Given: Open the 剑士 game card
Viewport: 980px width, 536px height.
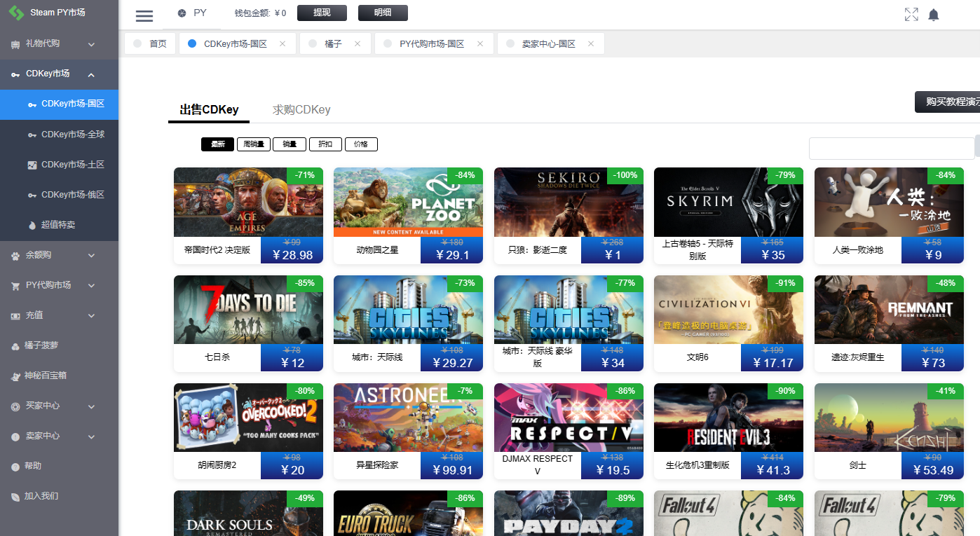Looking at the screenshot, I should [889, 431].
